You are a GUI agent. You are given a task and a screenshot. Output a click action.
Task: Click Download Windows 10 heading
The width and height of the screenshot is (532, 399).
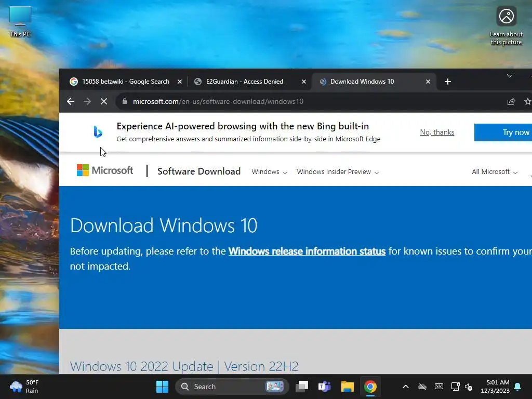point(164,225)
